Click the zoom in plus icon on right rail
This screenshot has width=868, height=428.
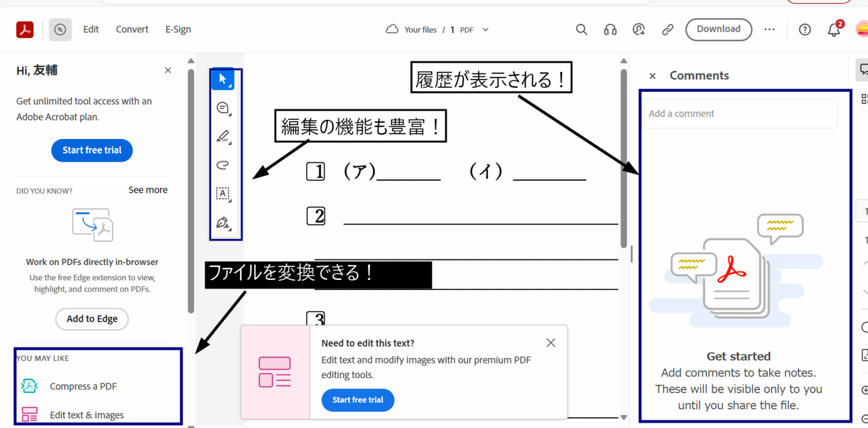click(x=864, y=390)
